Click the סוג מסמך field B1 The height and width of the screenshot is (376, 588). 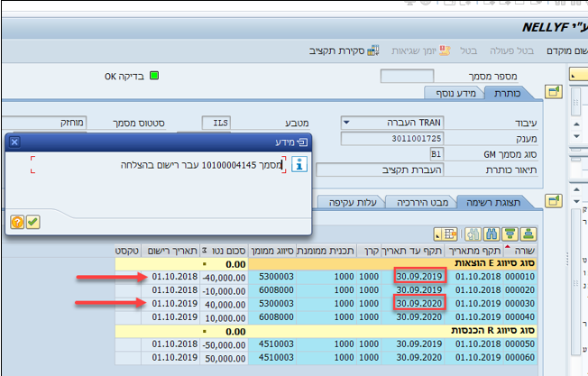point(436,154)
